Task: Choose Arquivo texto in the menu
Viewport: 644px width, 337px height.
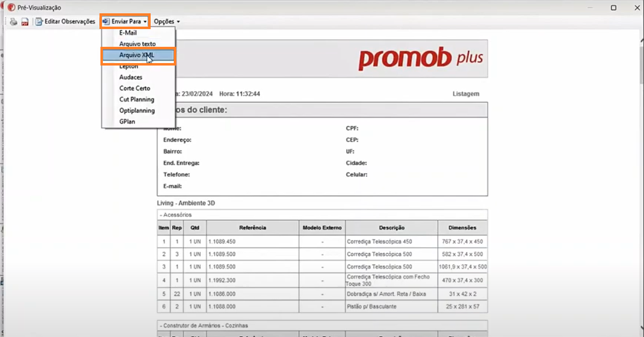Action: click(137, 44)
